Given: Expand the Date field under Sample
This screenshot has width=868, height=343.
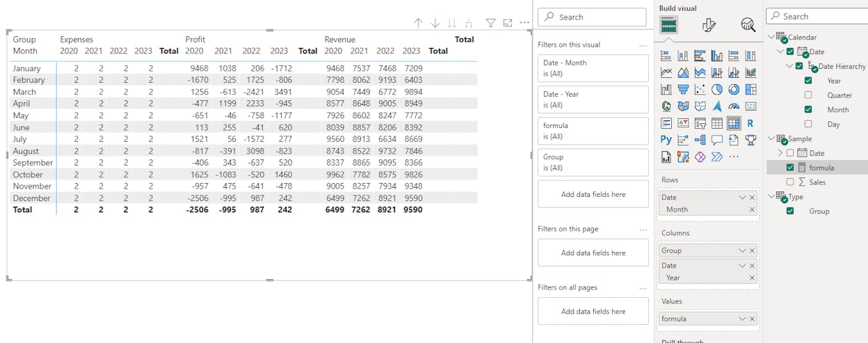Looking at the screenshot, I should [780, 153].
